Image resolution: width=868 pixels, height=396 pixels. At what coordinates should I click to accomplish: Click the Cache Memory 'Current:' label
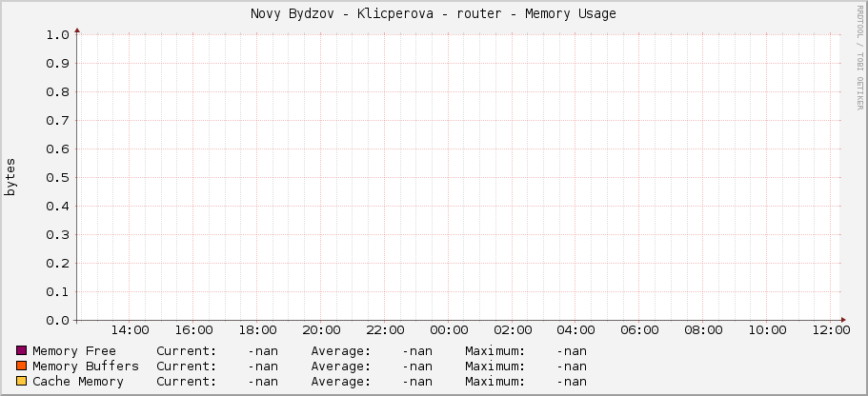pyautogui.click(x=187, y=382)
